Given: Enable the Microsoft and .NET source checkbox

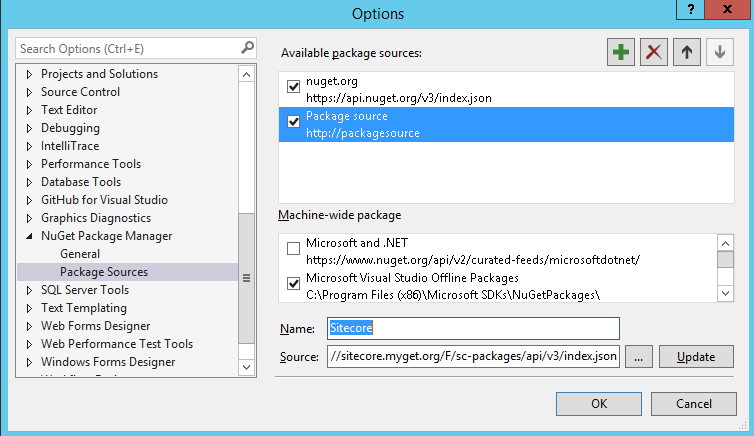Looking at the screenshot, I should (294, 248).
